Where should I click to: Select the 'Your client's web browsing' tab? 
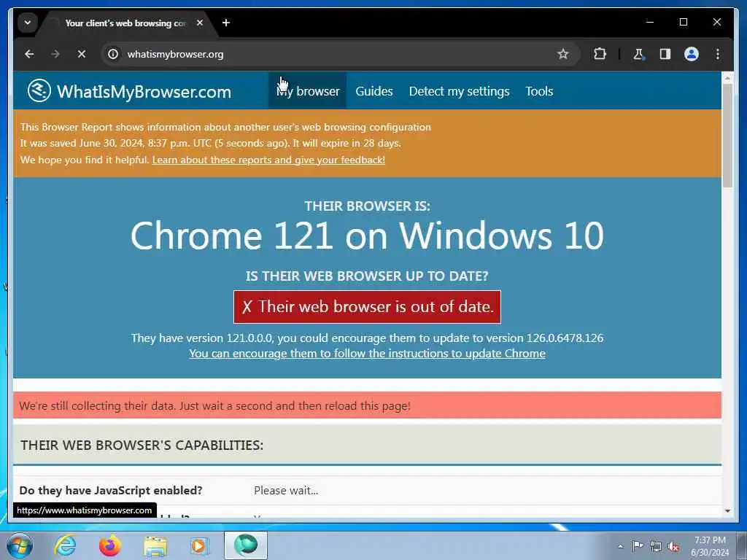coord(126,23)
